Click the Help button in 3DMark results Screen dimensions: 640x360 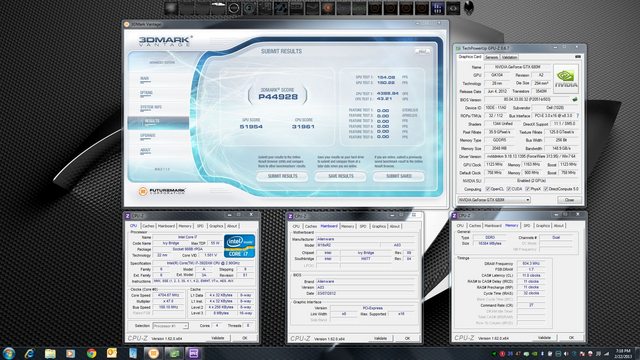point(422,51)
